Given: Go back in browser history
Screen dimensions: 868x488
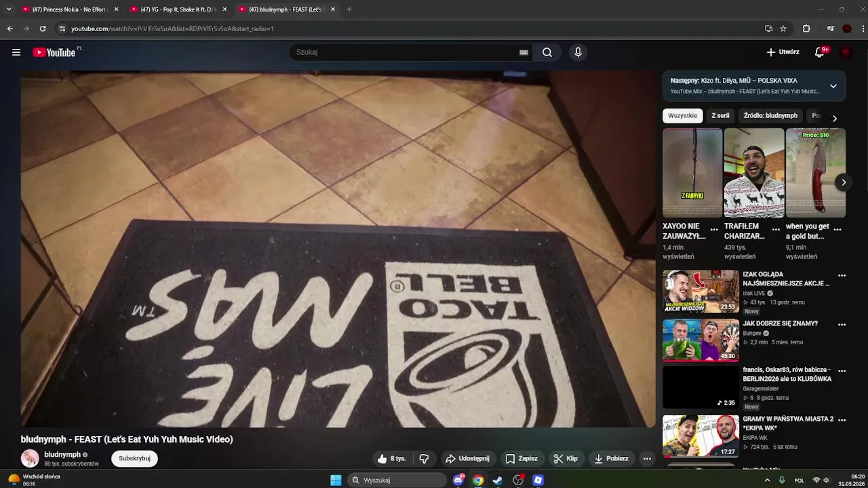Looking at the screenshot, I should pos(9,28).
